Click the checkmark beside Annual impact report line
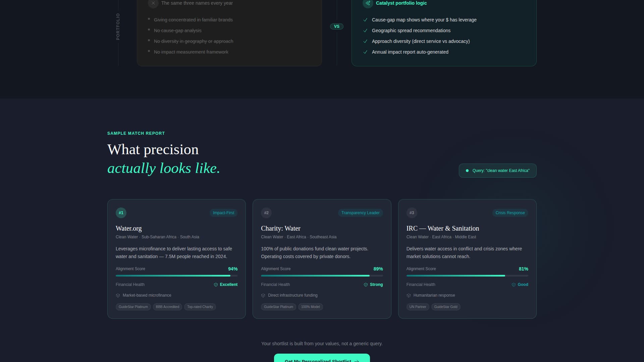 (x=365, y=52)
